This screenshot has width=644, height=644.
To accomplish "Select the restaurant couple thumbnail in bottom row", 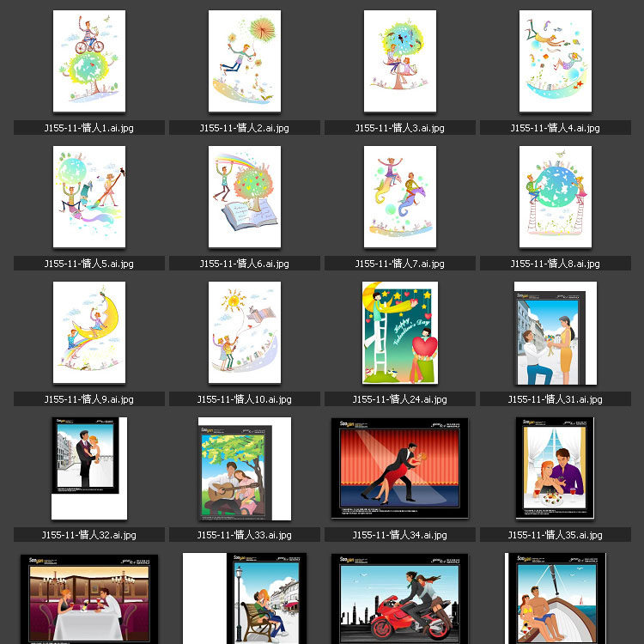I will (x=89, y=599).
